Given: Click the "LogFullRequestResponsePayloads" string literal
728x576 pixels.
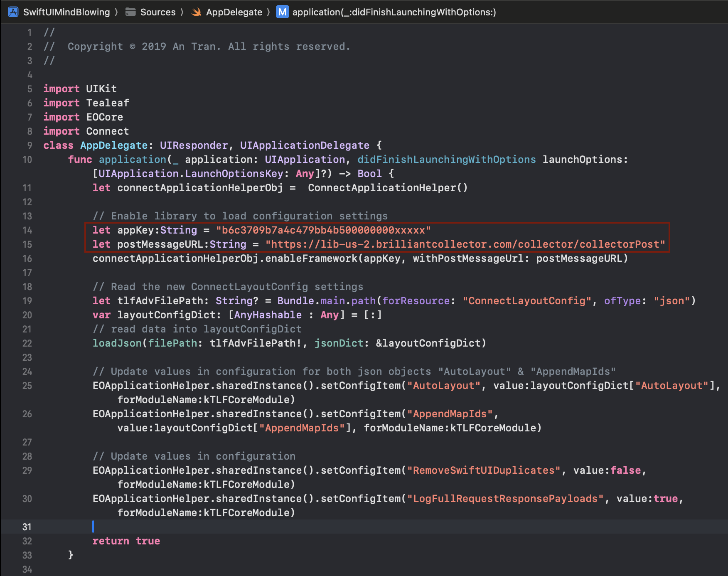Looking at the screenshot, I should click(x=505, y=499).
